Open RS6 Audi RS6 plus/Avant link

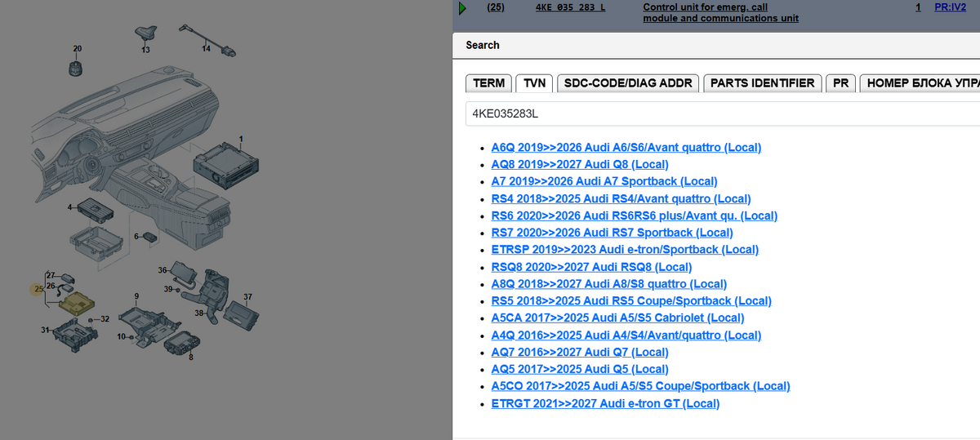click(x=635, y=216)
